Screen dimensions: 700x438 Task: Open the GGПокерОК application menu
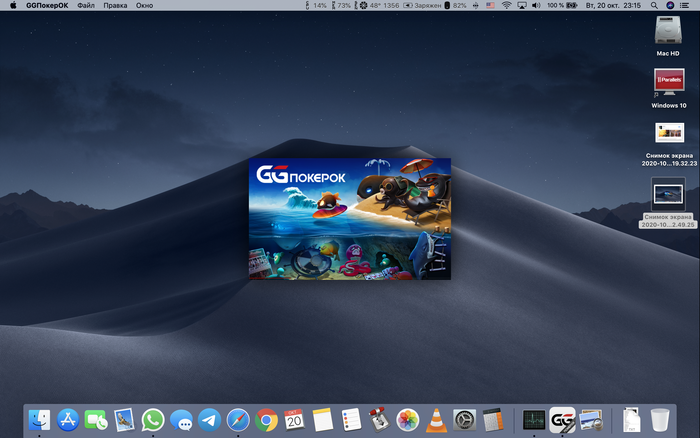(47, 5)
